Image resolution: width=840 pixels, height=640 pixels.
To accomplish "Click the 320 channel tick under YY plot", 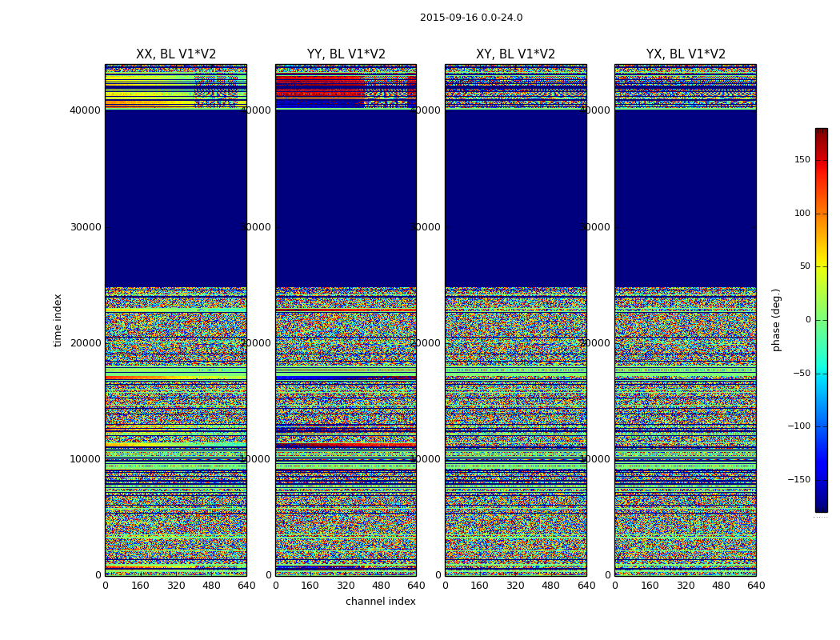I will 346,586.
